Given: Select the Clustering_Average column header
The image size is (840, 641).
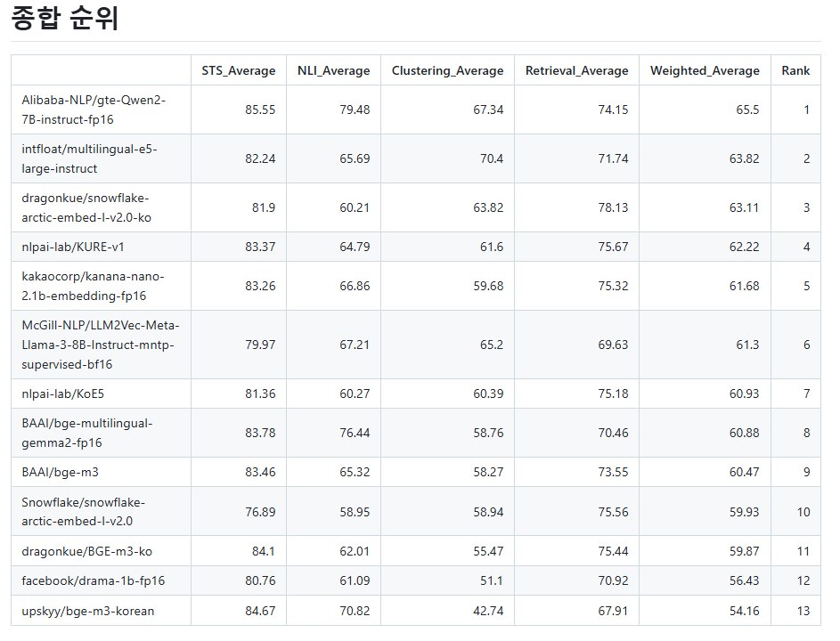Looking at the screenshot, I should click(x=447, y=70).
